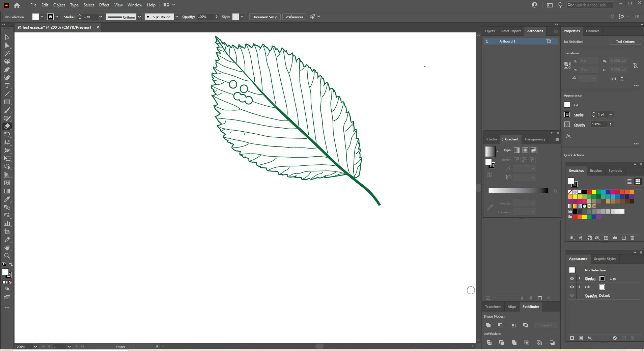Select the Pen tool

(x=7, y=70)
